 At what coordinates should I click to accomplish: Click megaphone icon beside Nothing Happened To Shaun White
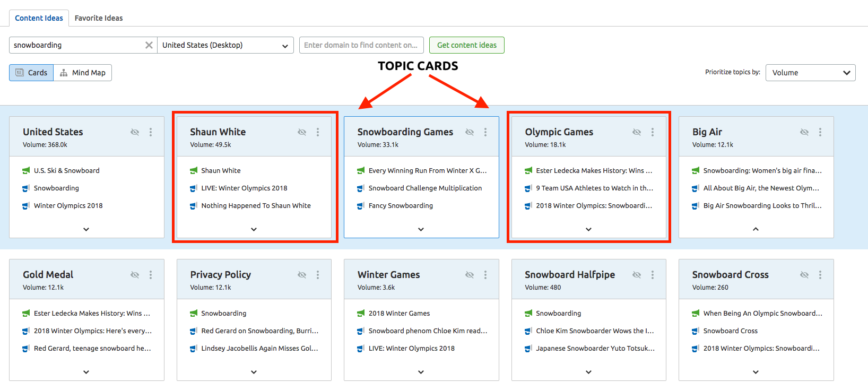click(193, 206)
